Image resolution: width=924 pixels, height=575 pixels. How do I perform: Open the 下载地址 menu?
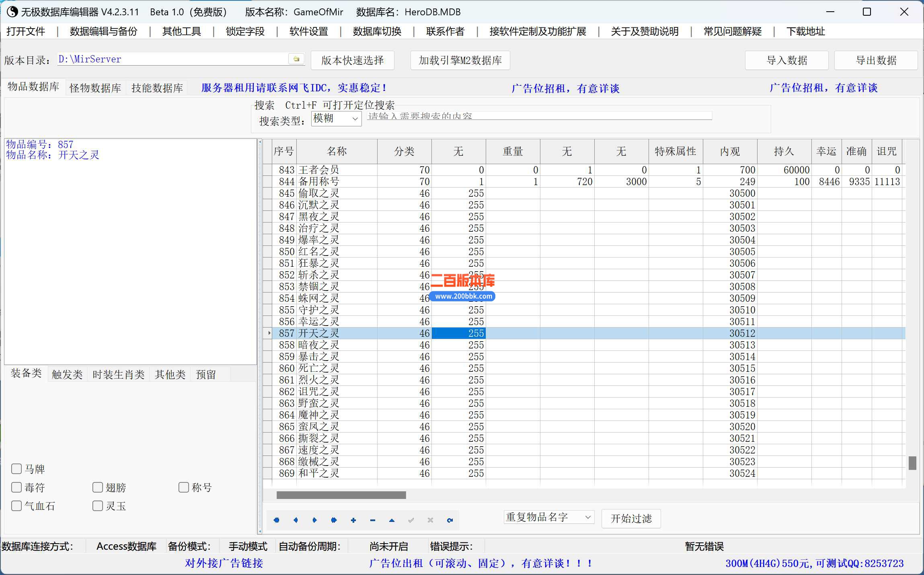click(x=806, y=31)
